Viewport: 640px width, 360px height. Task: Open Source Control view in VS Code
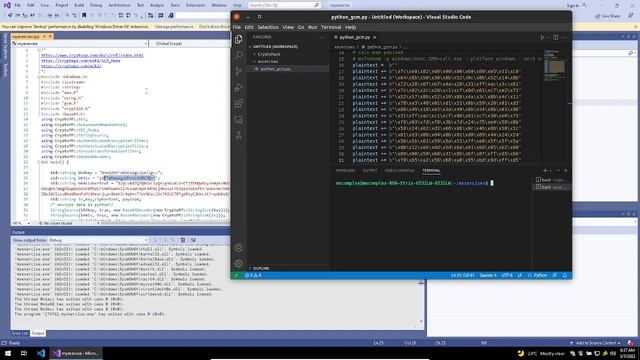239,71
